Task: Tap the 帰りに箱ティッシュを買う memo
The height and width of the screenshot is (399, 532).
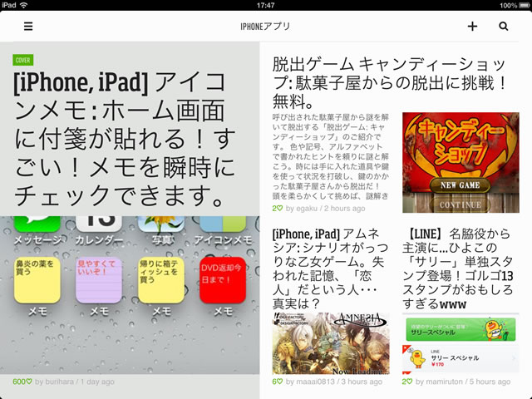Action: coord(161,280)
